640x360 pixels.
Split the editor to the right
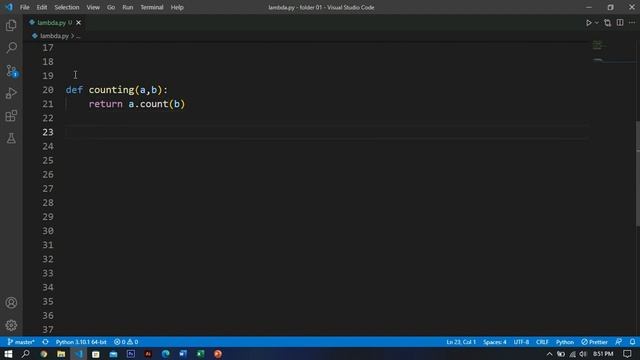point(620,23)
